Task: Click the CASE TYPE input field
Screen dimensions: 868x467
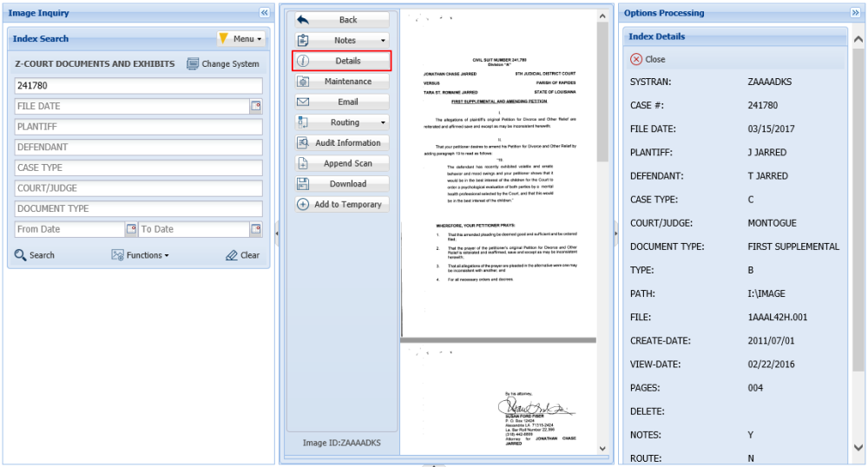Action: click(x=138, y=168)
